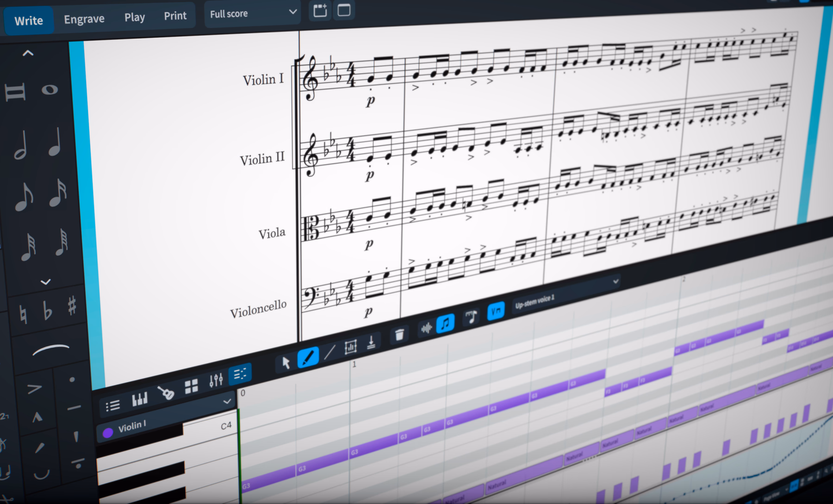833x504 pixels.
Task: Switch to Write mode tab
Action: point(29,21)
